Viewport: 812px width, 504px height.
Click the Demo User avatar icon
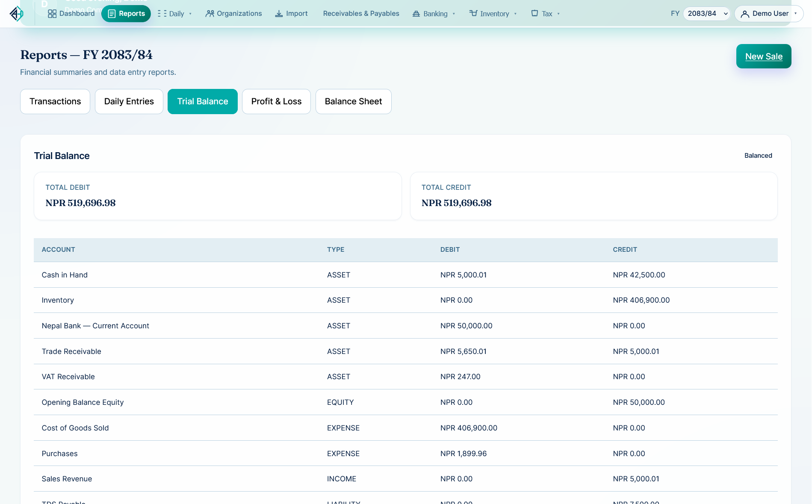tap(745, 14)
